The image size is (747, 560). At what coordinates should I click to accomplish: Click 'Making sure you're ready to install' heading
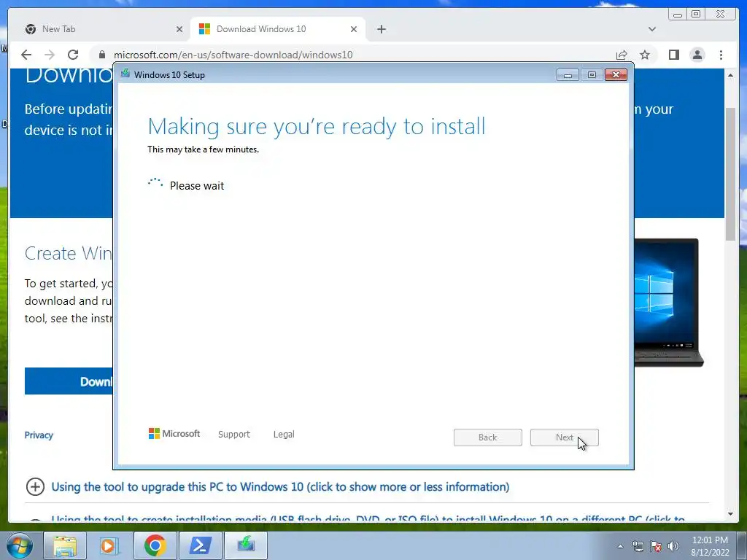[317, 127]
